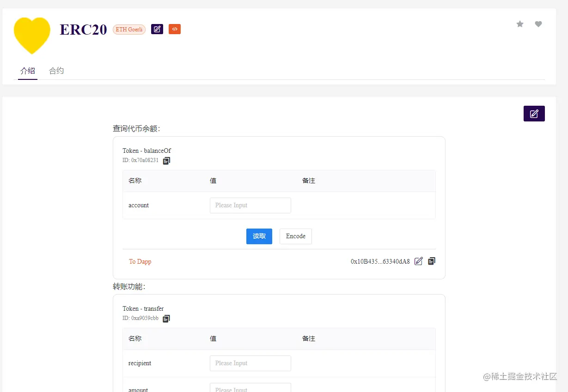Edit the contract address 0x10B435...63340dA8
This screenshot has height=392, width=568.
[x=418, y=261]
